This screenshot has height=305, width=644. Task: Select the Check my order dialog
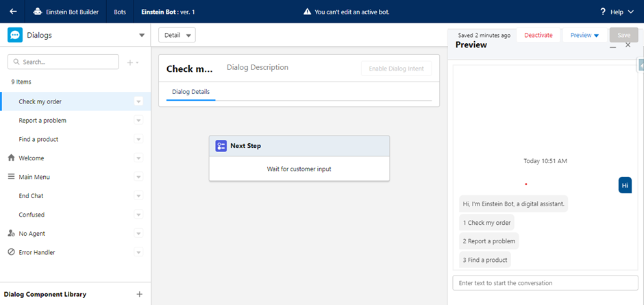[75, 101]
